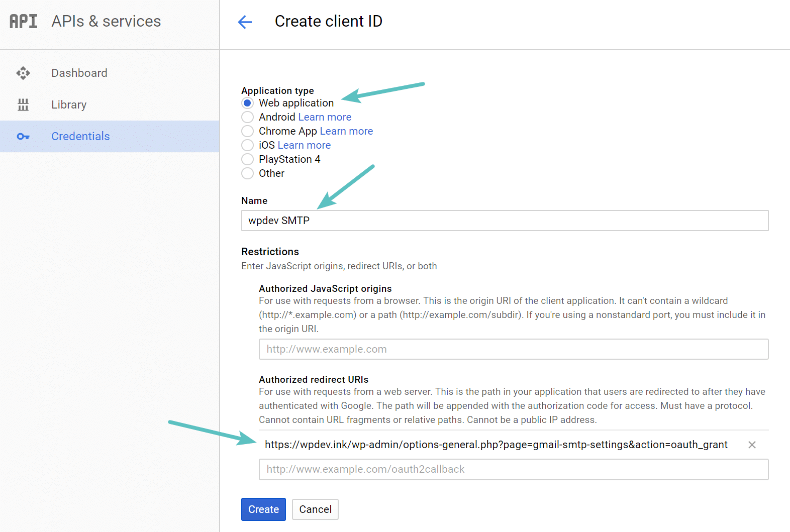This screenshot has width=790, height=532.
Task: Remove the wpdev.ink redirect URI
Action: pos(752,445)
